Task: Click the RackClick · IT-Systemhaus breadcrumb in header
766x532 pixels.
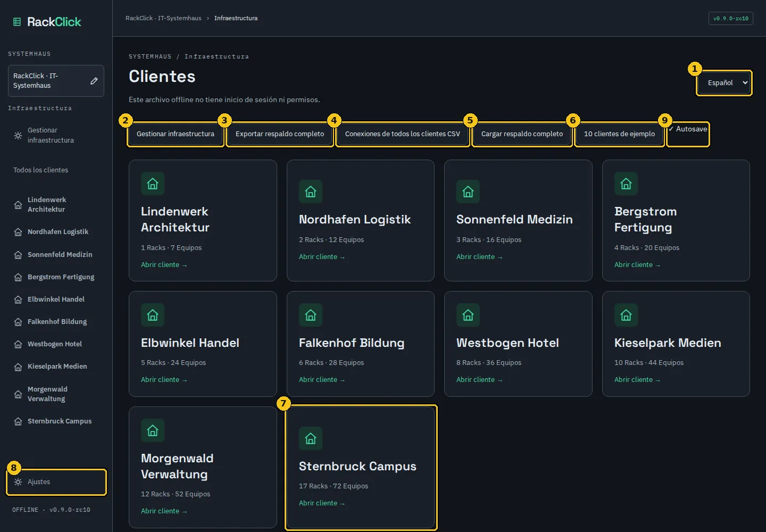Action: pyautogui.click(x=163, y=18)
